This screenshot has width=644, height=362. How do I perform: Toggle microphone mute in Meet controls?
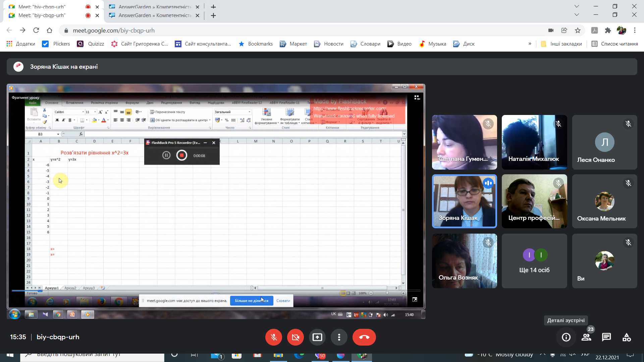click(273, 337)
